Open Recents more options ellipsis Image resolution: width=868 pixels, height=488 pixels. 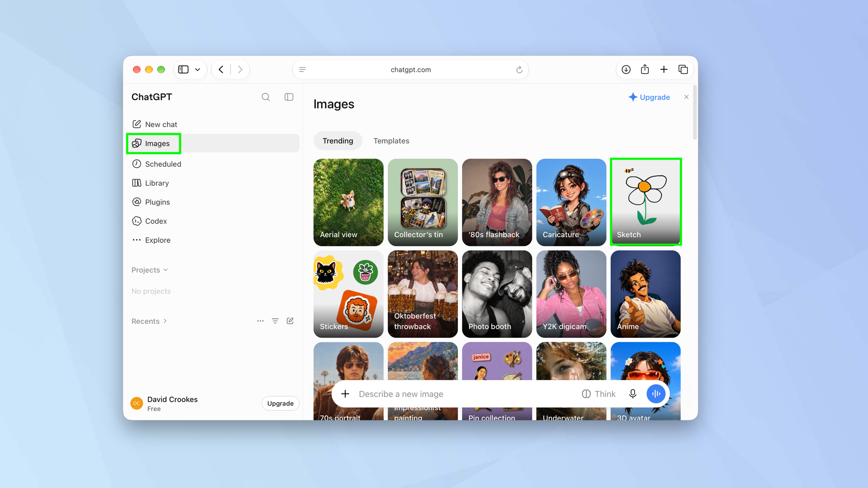[260, 321]
